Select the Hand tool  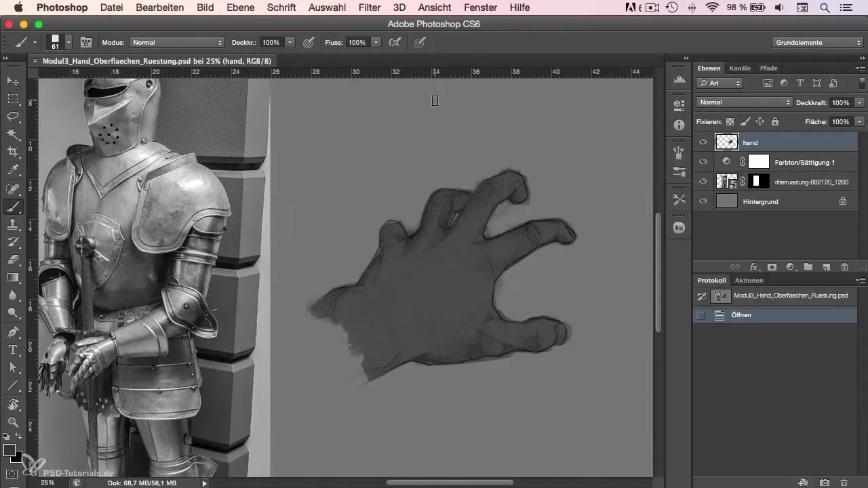point(12,405)
